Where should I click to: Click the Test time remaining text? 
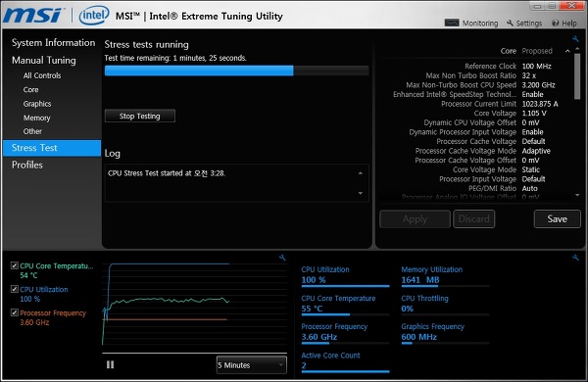pos(175,58)
